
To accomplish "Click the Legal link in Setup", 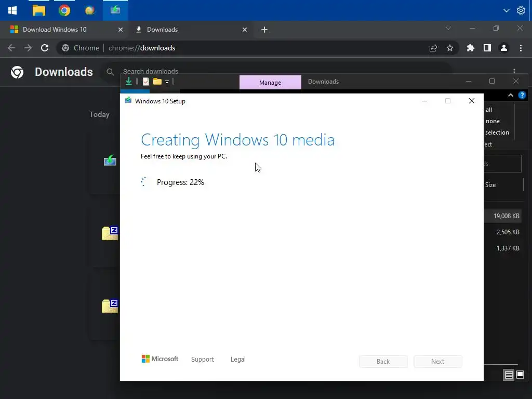I will click(238, 360).
